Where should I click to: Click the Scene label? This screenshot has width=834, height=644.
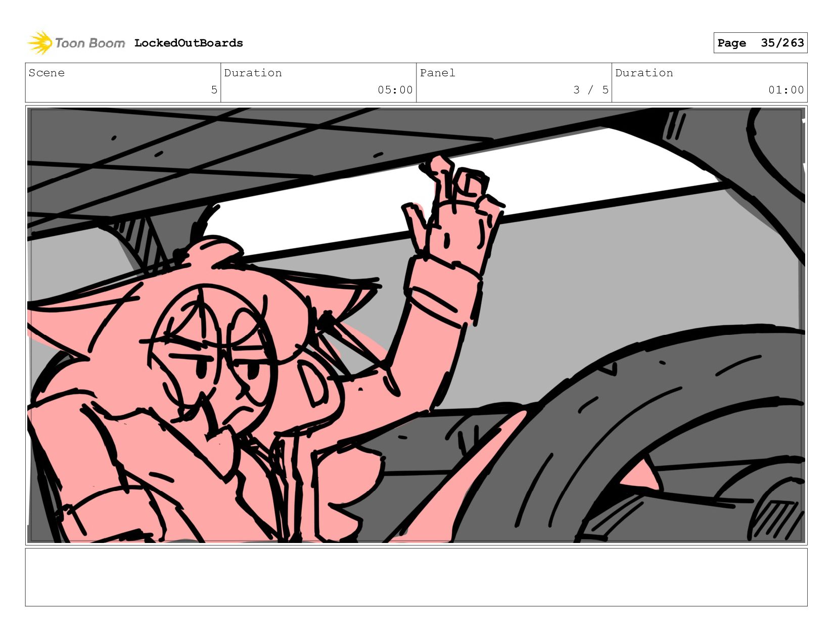point(47,73)
